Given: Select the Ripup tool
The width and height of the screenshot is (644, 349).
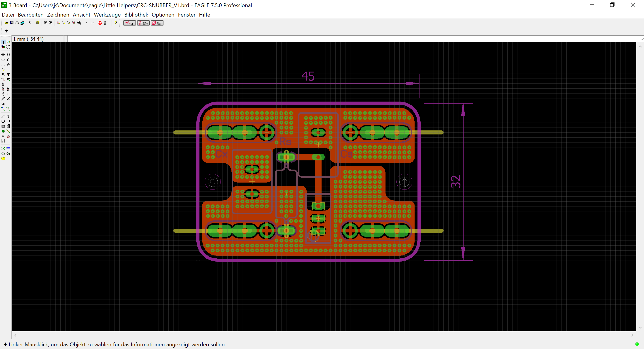Looking at the screenshot, I should (8, 109).
